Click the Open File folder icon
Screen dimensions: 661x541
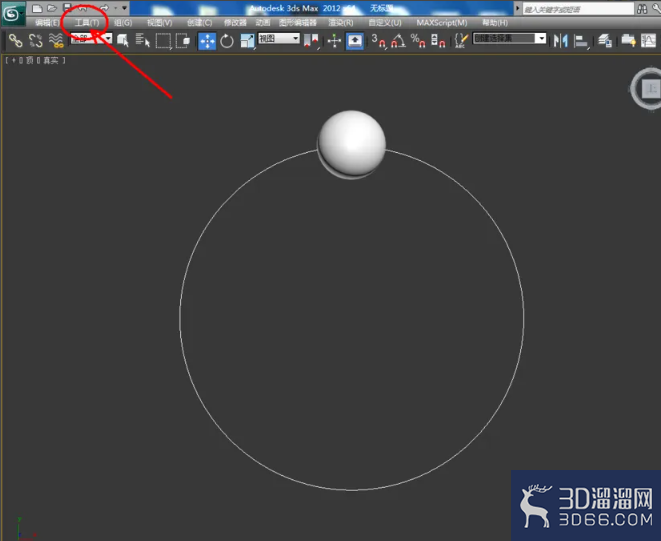52,8
